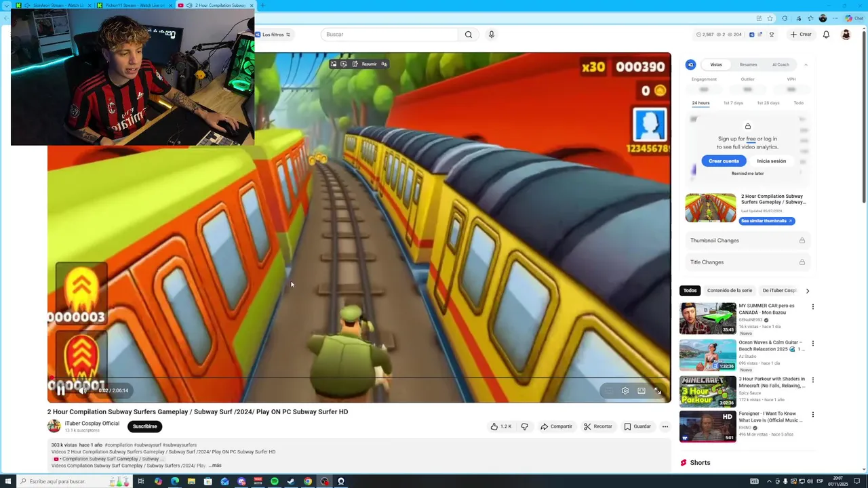Open the notifications bell
Image resolution: width=868 pixels, height=488 pixels.
pos(826,35)
